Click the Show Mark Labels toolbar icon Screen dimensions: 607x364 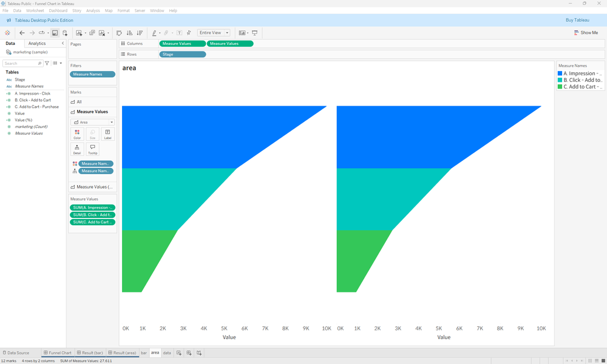[x=180, y=33]
